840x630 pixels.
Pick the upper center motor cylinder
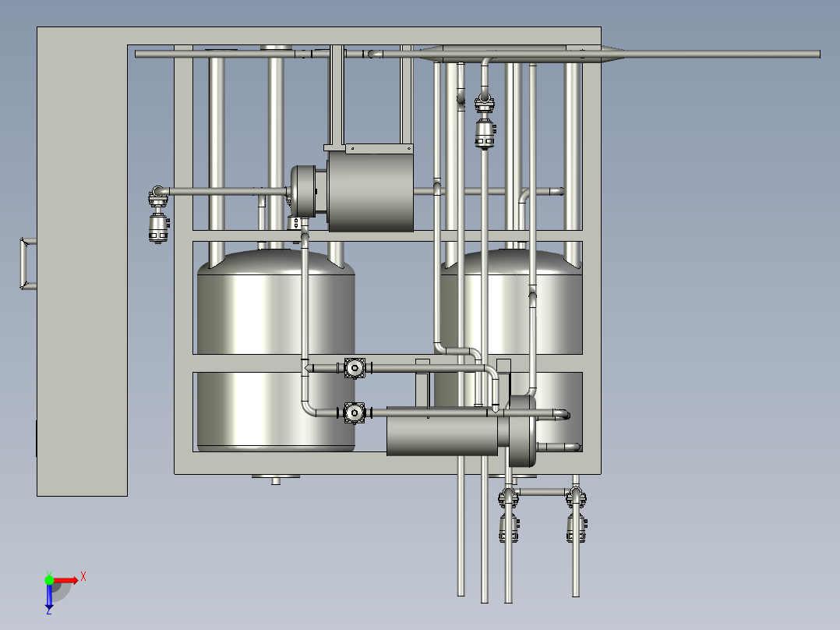tap(371, 191)
